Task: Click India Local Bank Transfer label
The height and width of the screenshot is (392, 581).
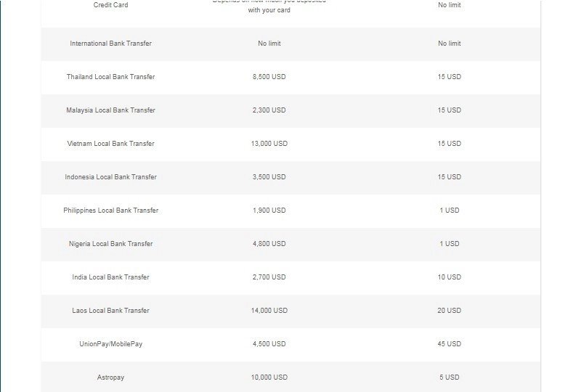Action: coord(110,277)
